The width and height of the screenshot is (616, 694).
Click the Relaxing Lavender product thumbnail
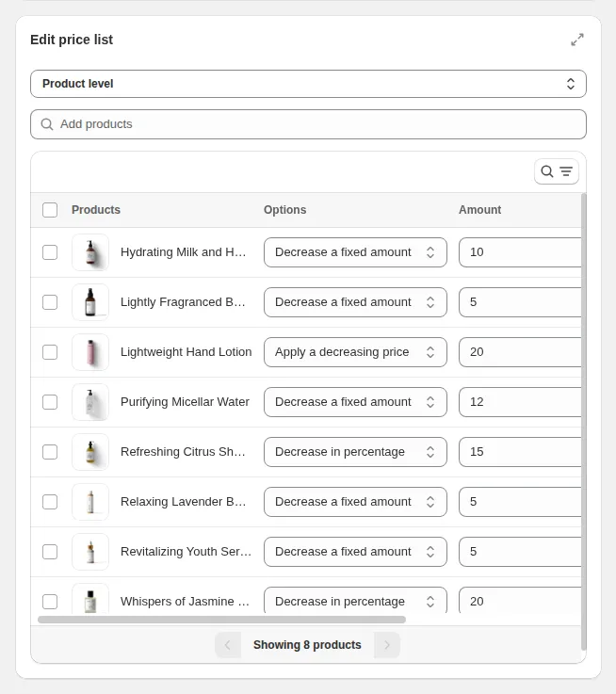(x=90, y=502)
